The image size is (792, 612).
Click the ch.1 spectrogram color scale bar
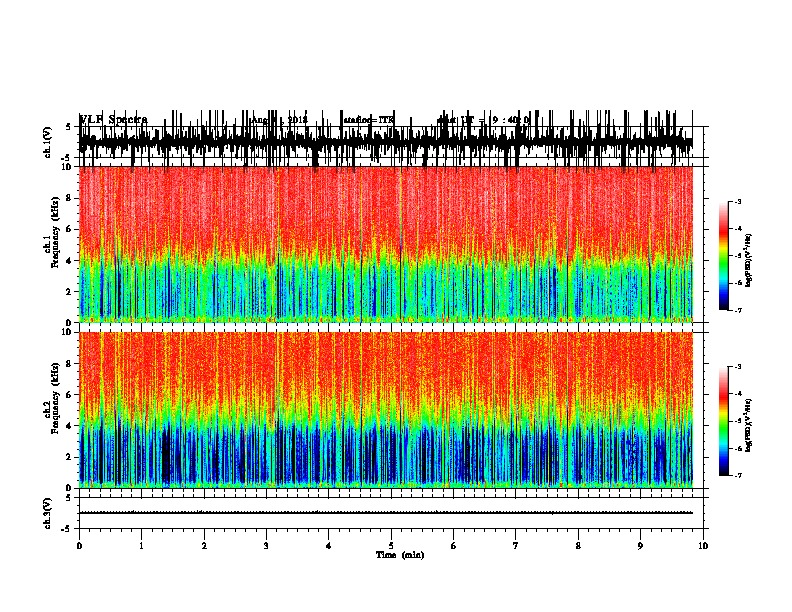724,256
